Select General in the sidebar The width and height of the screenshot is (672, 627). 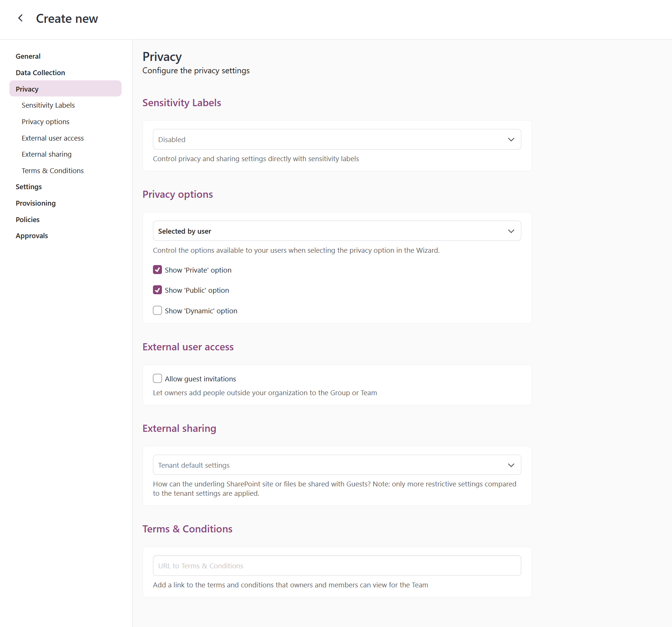click(28, 56)
